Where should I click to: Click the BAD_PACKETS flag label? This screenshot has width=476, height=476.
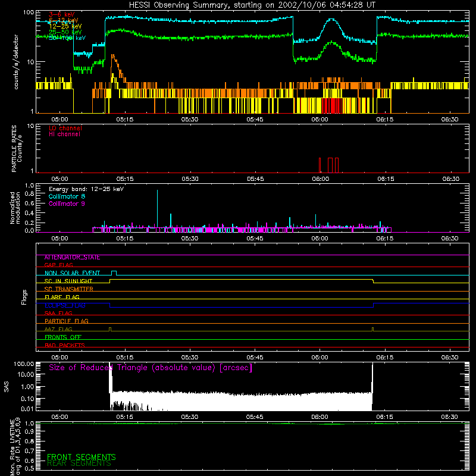pos(65,345)
